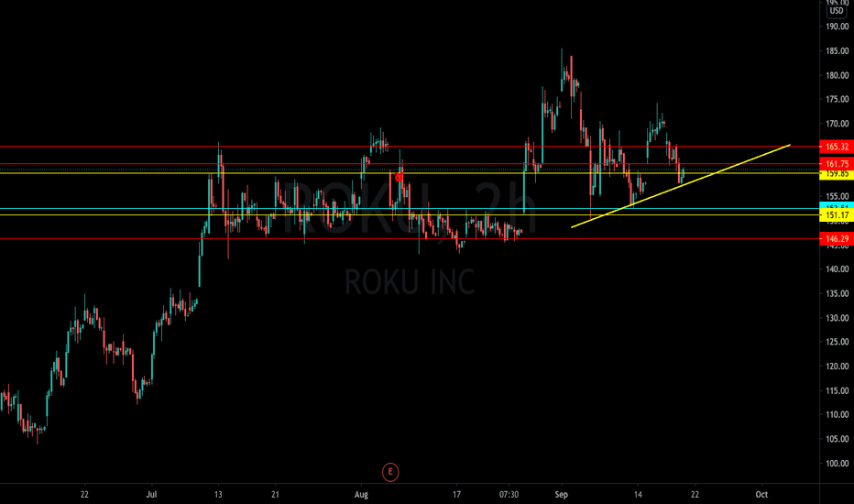Click the 180.00 price scale value
The image size is (854, 504).
pos(838,75)
